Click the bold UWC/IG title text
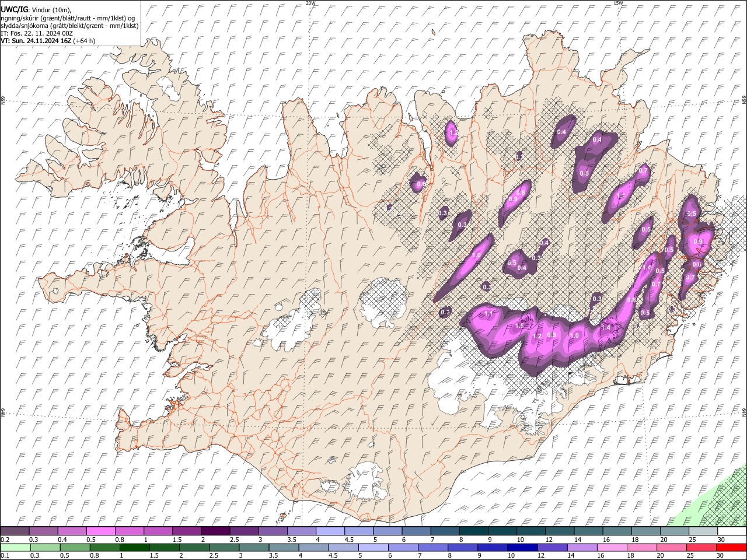Image resolution: width=747 pixels, height=560 pixels. point(14,9)
